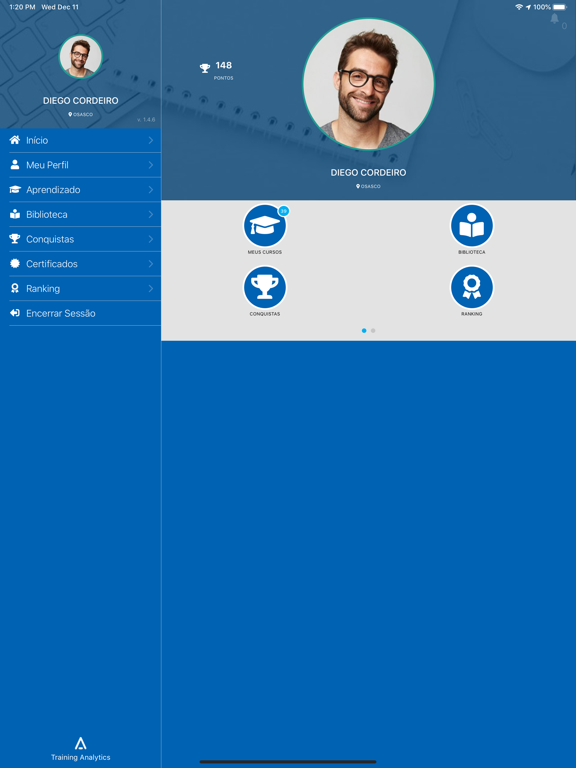576x768 pixels.
Task: Tap the MEUS CURSOS label
Action: (264, 252)
